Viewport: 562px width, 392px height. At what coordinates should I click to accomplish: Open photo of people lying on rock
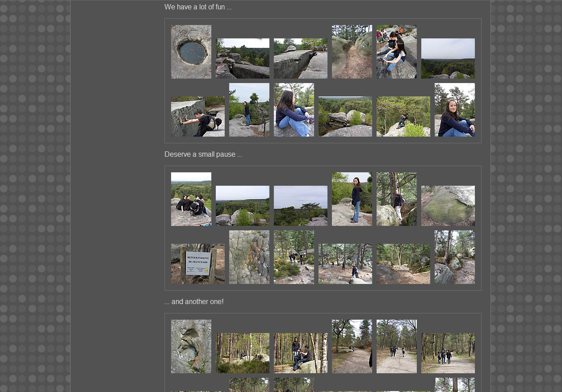[x=191, y=199]
